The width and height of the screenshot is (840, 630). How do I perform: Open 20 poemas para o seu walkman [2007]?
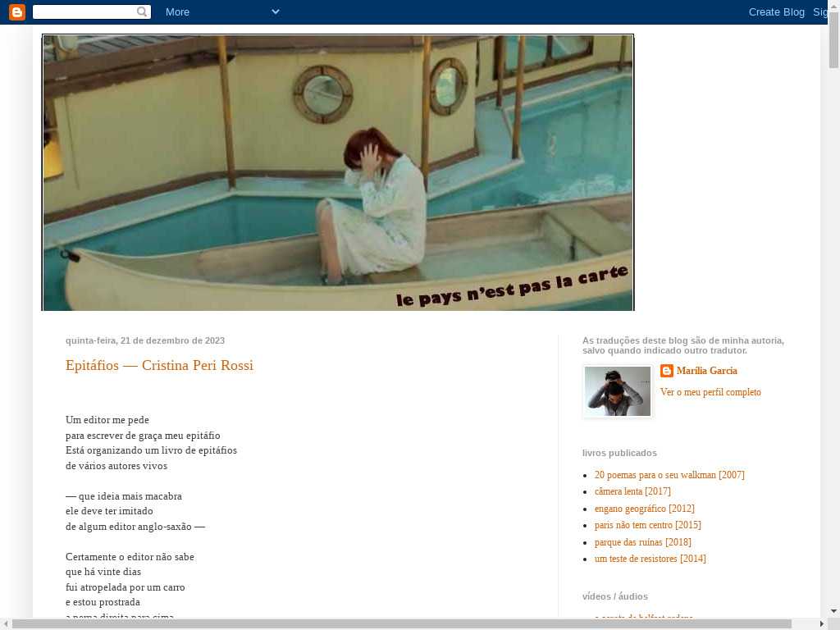(669, 475)
